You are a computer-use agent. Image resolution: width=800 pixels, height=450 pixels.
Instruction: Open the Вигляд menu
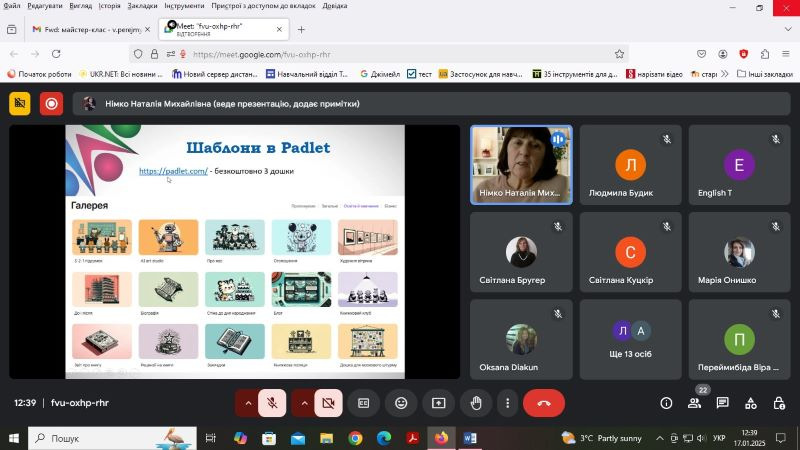click(x=81, y=6)
